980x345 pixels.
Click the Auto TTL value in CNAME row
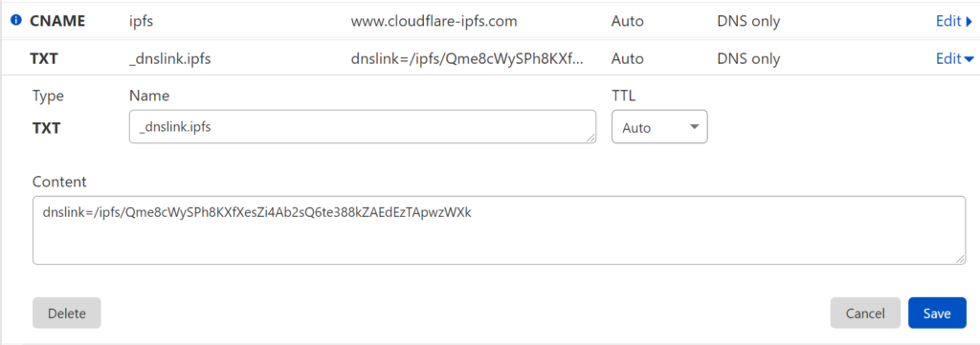pos(628,21)
